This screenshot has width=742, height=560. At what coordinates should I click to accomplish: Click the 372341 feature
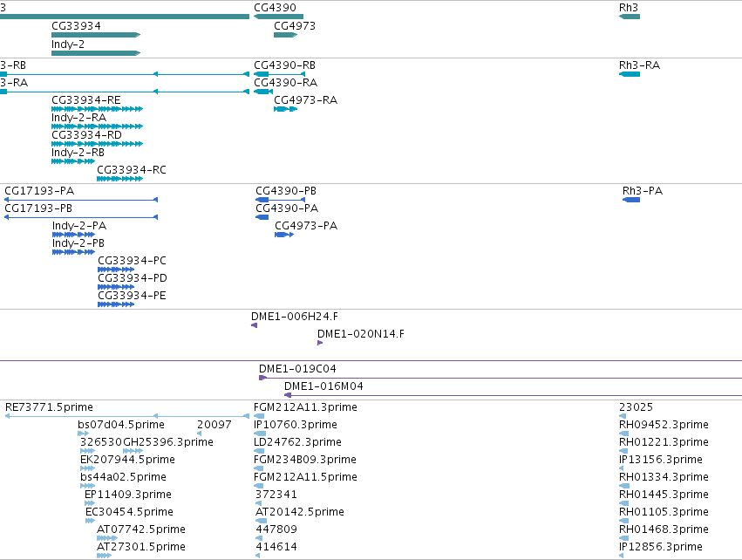(x=258, y=503)
